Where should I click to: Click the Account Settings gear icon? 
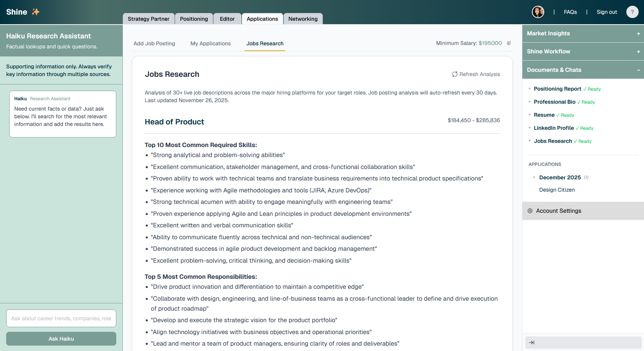point(530,211)
